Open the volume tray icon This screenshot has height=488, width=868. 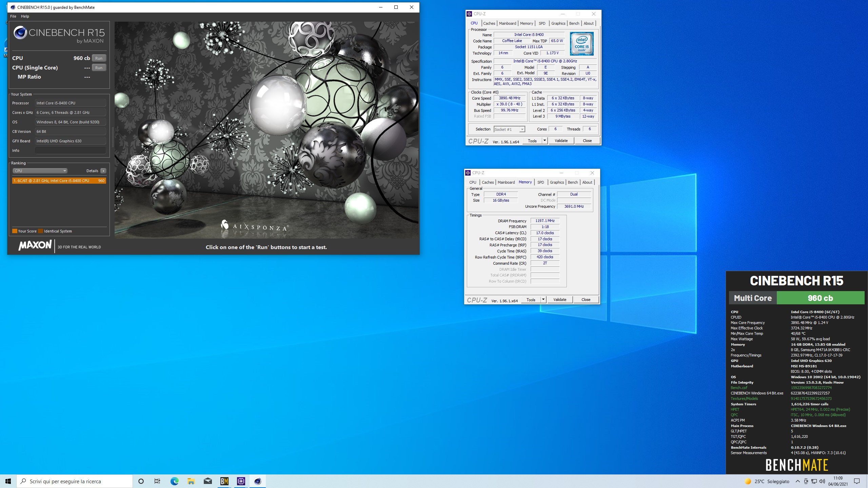[822, 481]
